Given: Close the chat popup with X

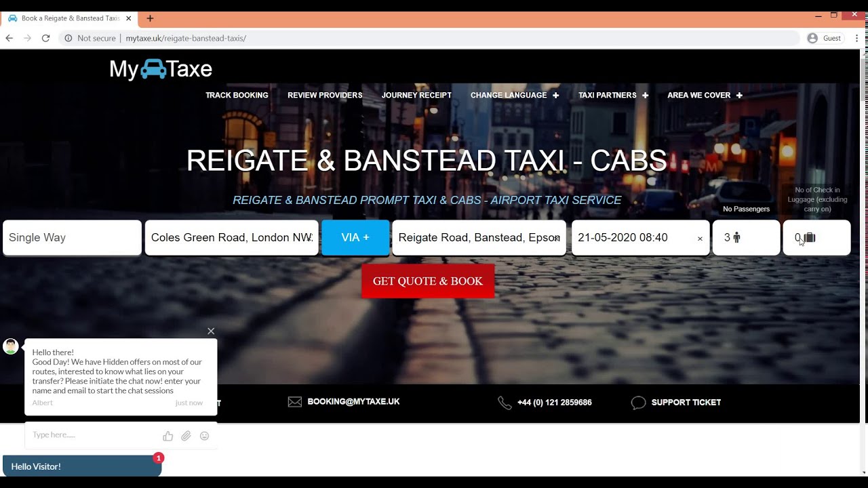Looking at the screenshot, I should click(211, 331).
